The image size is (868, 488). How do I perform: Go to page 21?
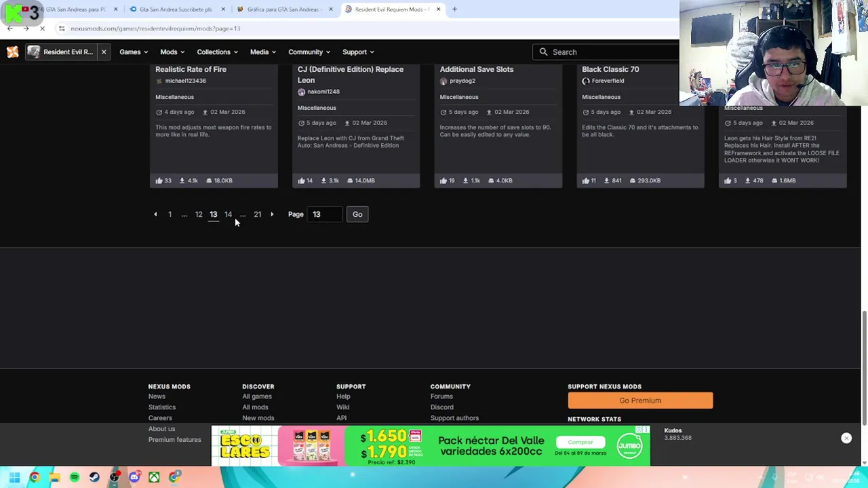(257, 214)
